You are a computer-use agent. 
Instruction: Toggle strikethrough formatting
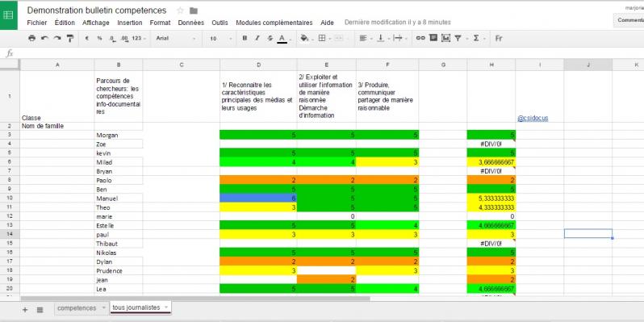tap(270, 38)
